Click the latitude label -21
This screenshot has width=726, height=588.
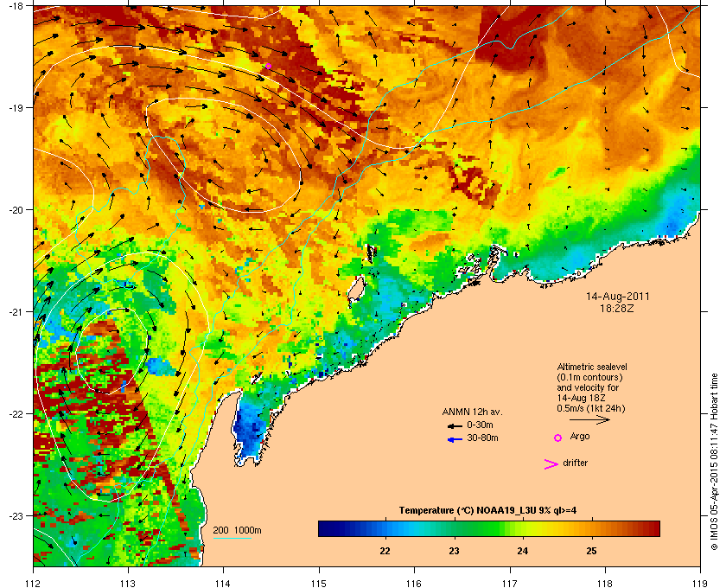click(x=16, y=312)
